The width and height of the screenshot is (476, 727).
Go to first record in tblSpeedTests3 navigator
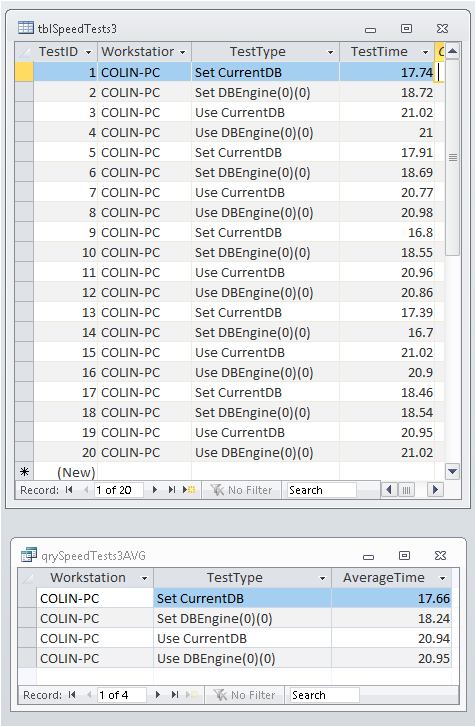pyautogui.click(x=69, y=490)
